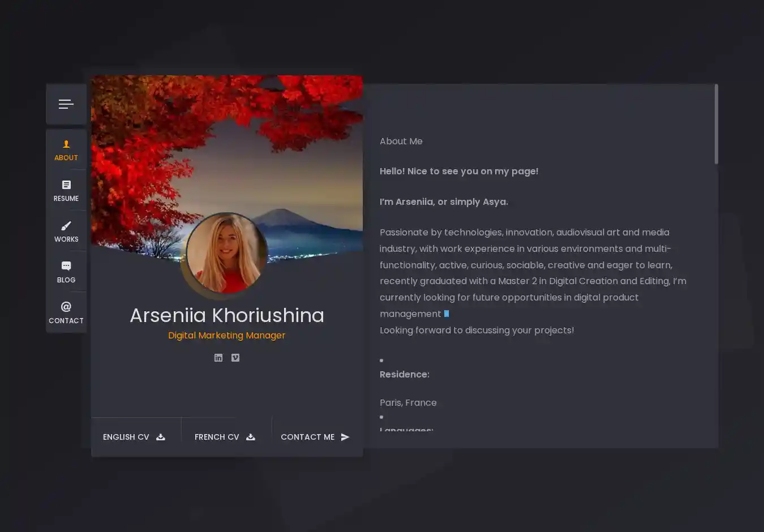Open the Blog speech bubble icon

click(66, 266)
